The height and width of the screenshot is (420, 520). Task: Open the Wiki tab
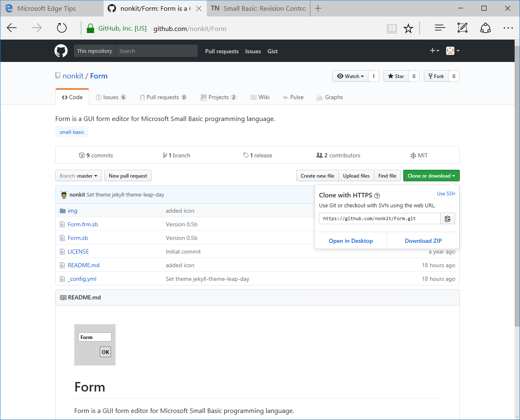tap(260, 97)
